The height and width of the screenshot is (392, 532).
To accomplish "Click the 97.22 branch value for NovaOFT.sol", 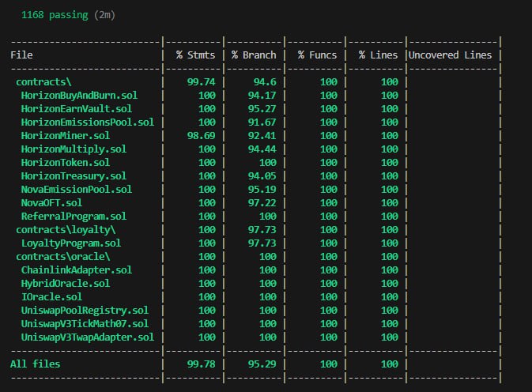I will [x=262, y=203].
